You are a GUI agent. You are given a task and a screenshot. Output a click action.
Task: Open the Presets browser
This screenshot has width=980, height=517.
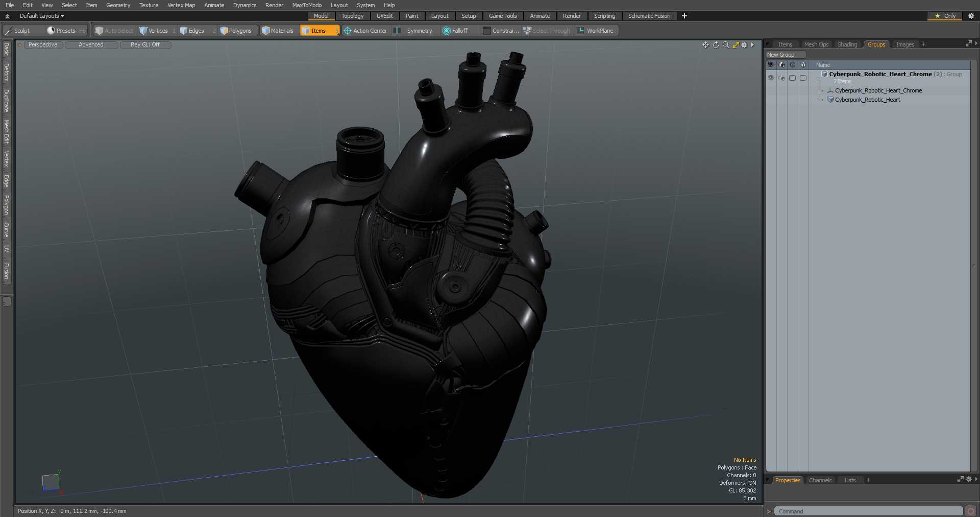pos(66,31)
